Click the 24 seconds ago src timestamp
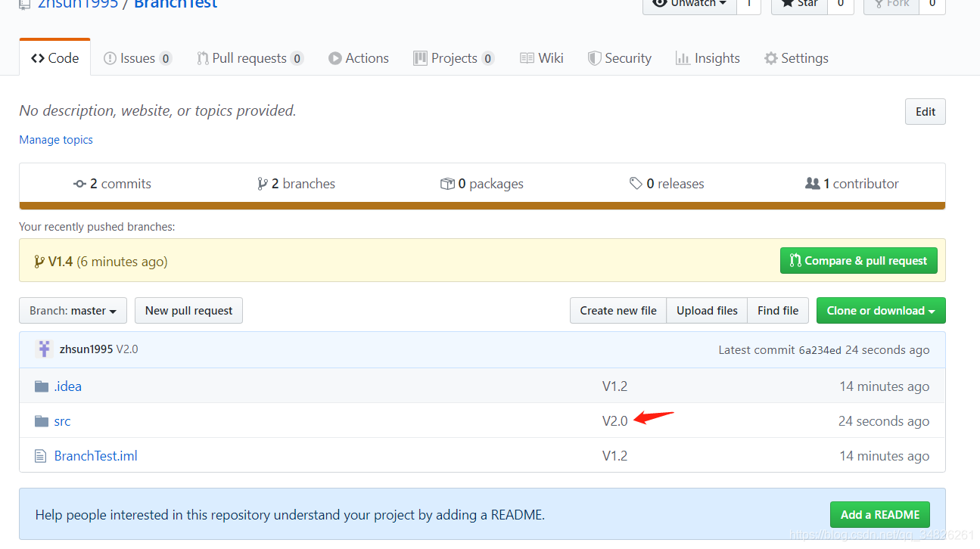 [884, 421]
